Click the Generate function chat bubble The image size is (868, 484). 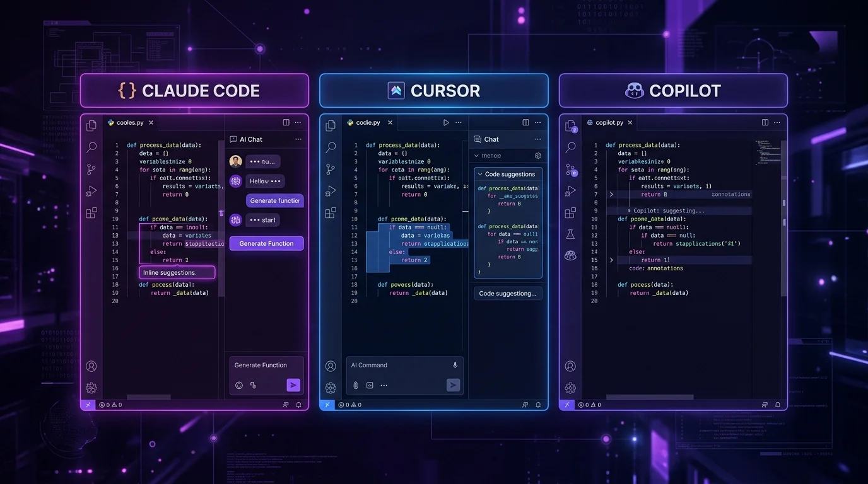tap(274, 200)
